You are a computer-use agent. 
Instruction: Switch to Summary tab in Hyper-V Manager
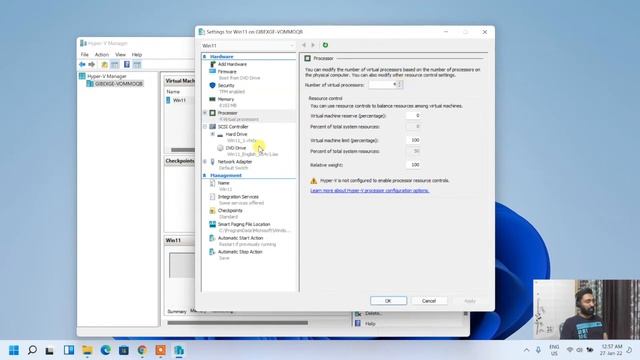coord(177,311)
